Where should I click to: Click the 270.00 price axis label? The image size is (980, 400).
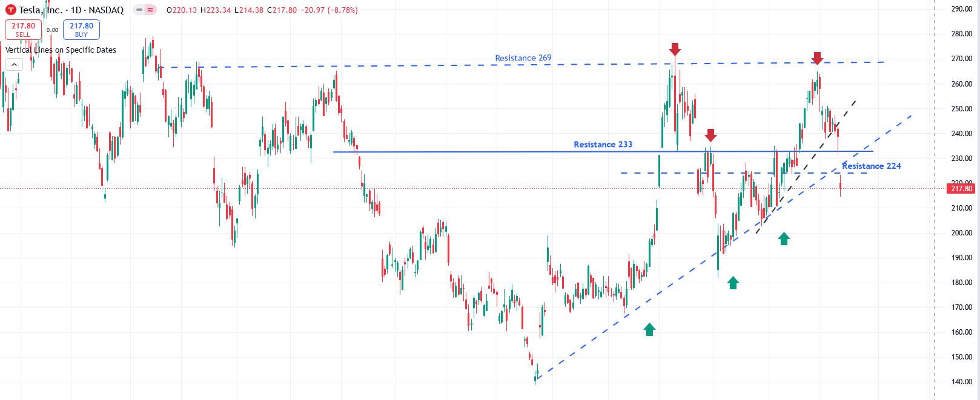tap(961, 59)
